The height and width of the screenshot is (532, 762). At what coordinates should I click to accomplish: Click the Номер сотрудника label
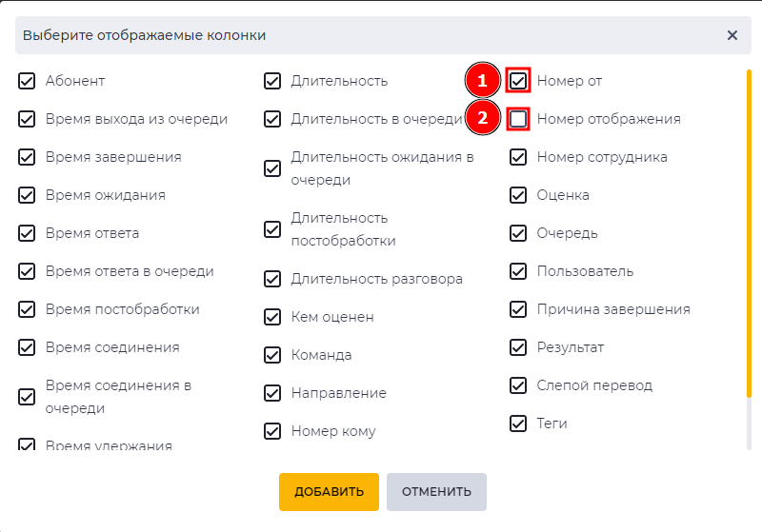[602, 157]
